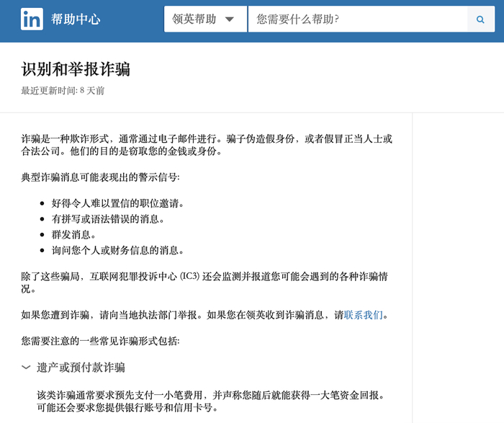Open the 帮助中心 home link
The height and width of the screenshot is (423, 504).
[76, 19]
